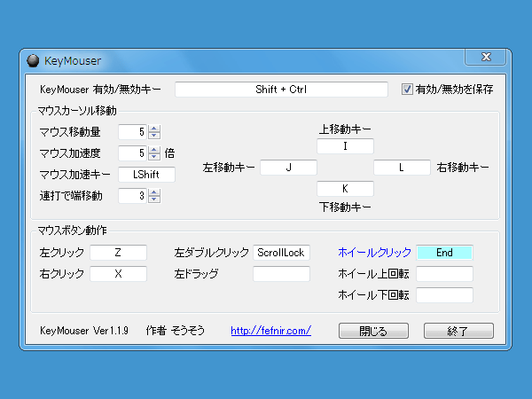
Task: Click the KeyMouser 有効/無効キー label
Action: 100,90
